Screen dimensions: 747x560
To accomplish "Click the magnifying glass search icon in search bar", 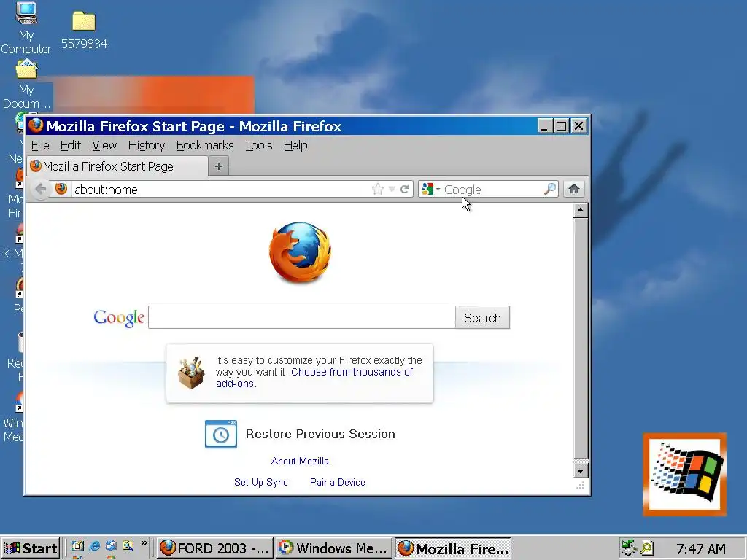I will (x=550, y=189).
